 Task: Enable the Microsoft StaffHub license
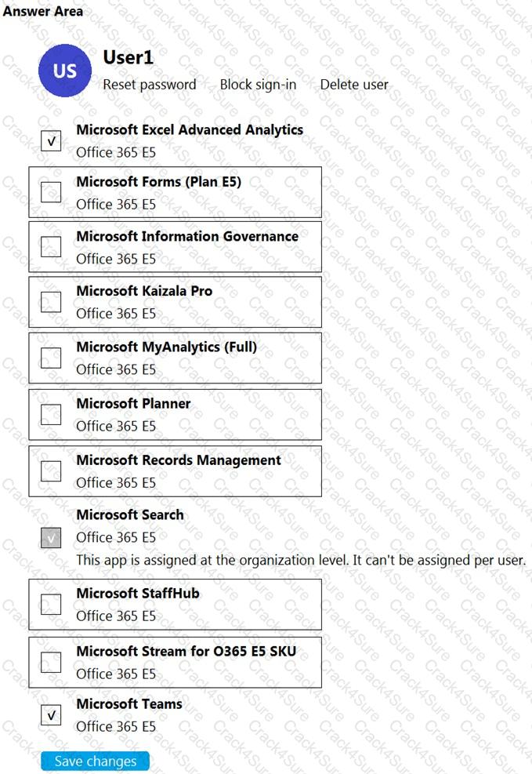50,604
